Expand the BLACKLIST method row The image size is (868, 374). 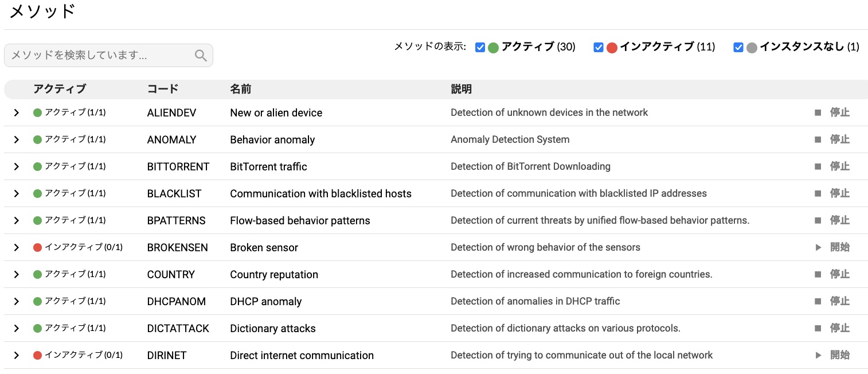(x=17, y=194)
